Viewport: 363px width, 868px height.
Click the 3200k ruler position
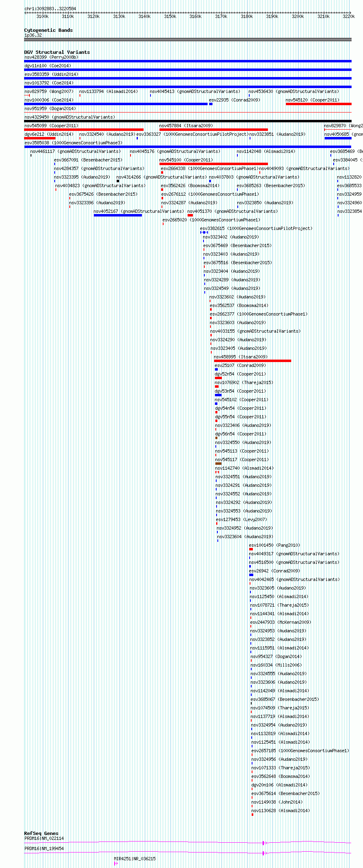point(298,17)
